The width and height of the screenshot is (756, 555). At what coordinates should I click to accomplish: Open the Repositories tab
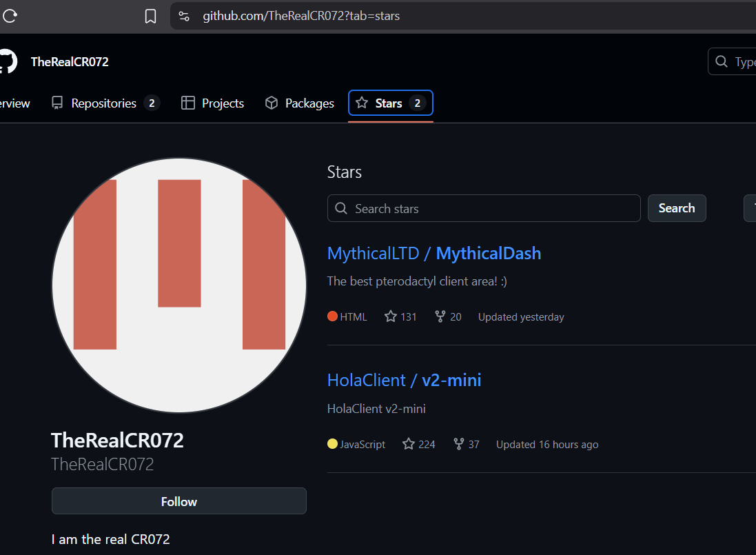pyautogui.click(x=103, y=103)
